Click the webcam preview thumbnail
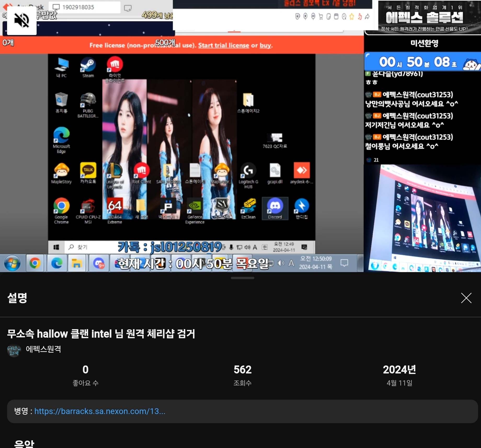The image size is (481, 448). [422, 218]
